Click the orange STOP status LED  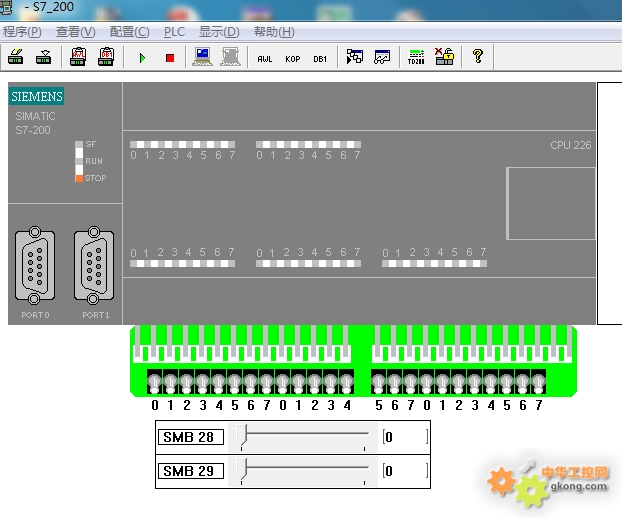tap(79, 178)
